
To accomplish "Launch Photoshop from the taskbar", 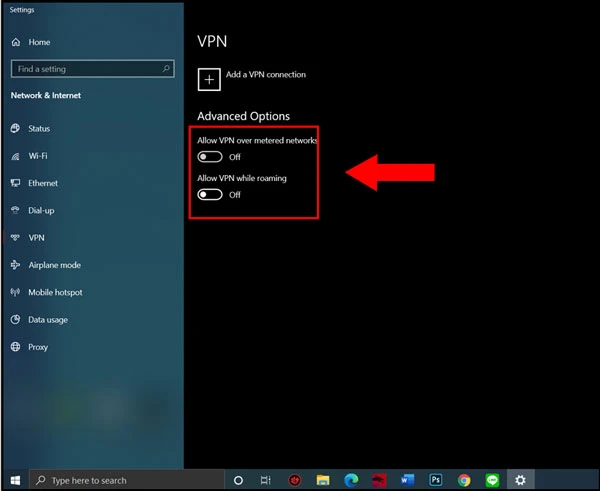I will [436, 480].
